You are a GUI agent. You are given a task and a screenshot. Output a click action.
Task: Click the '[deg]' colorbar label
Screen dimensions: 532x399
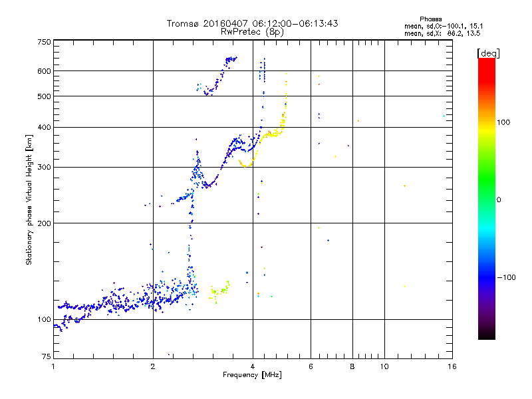tap(488, 53)
